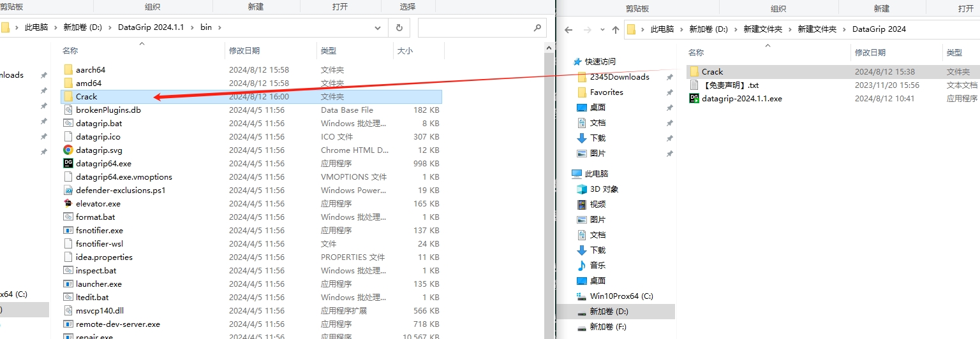Viewport: 980px width, 339px height.
Task: Click DataGrip 2024 in right breadcrumb
Action: click(x=879, y=29)
